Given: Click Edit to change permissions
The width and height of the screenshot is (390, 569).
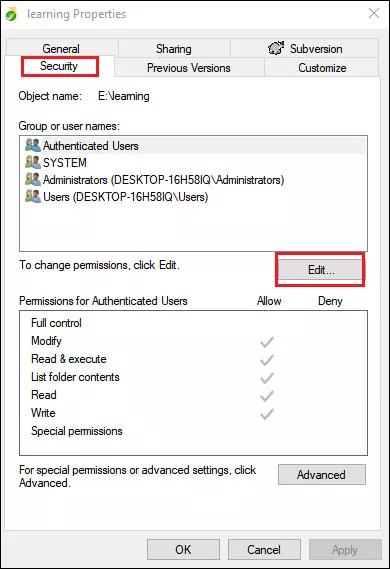Looking at the screenshot, I should 320,270.
